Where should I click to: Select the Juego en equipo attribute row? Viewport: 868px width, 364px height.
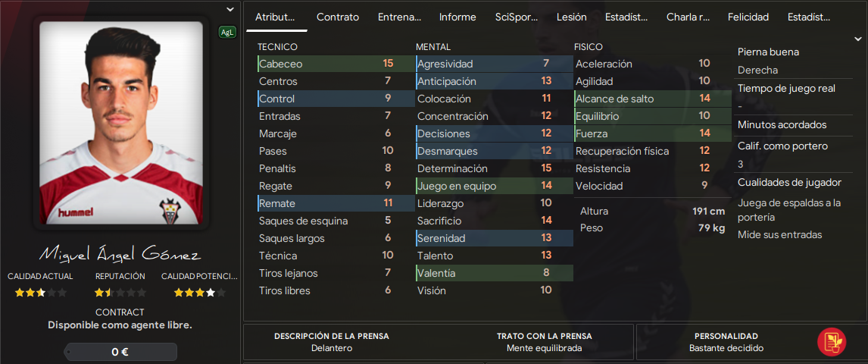[495, 186]
